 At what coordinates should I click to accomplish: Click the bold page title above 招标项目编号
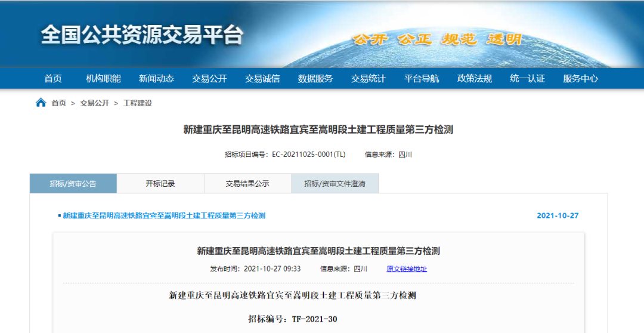pos(318,129)
